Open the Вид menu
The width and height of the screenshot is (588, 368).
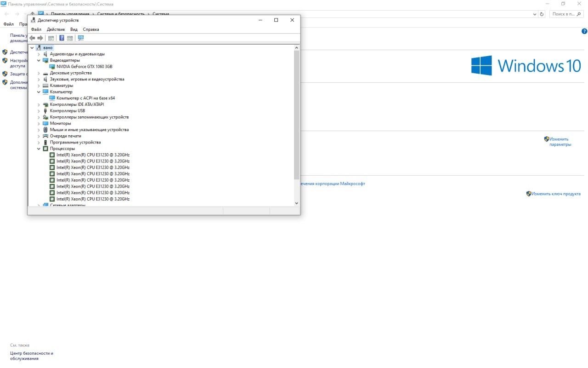(x=73, y=29)
